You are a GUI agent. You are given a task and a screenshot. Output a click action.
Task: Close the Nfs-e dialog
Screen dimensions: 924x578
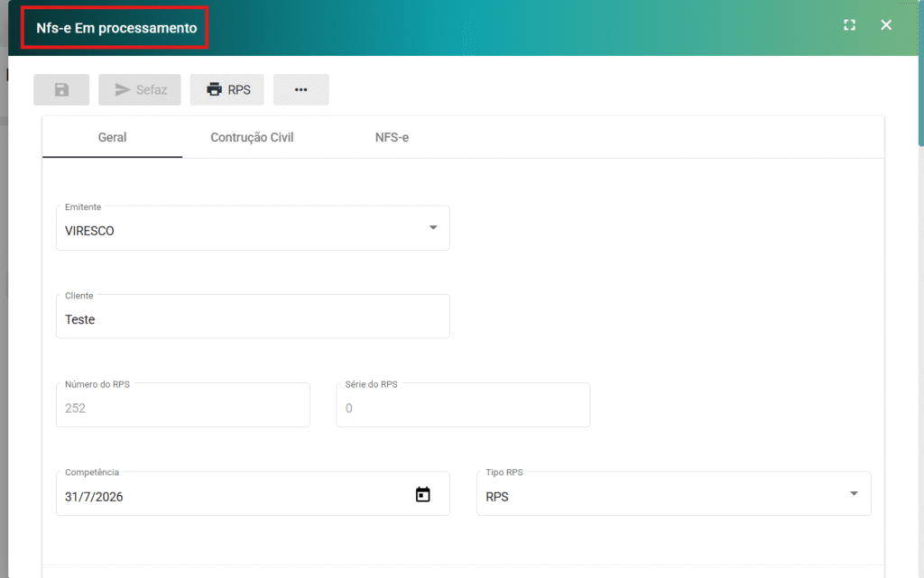pos(886,24)
